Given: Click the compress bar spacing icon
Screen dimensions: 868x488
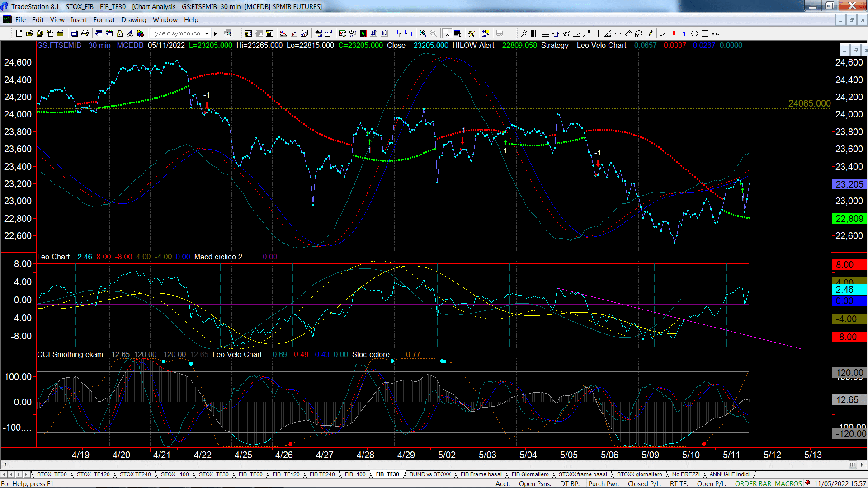Looking at the screenshot, I should click(x=398, y=33).
